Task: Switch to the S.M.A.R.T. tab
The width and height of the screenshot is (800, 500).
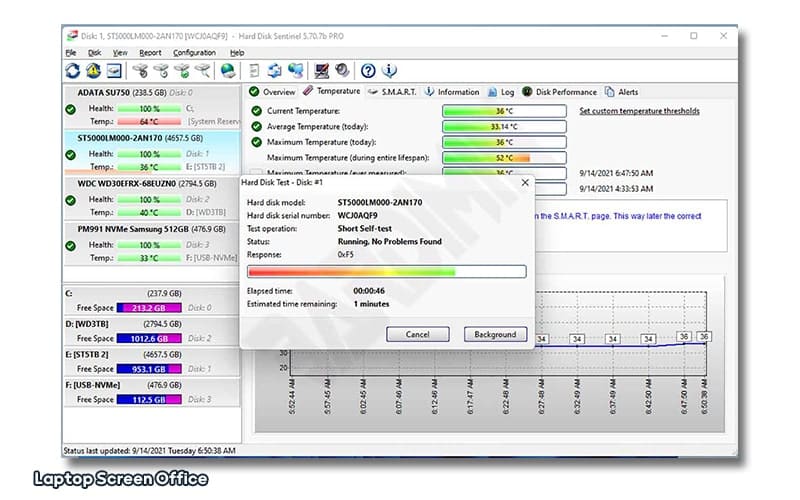Action: point(392,92)
